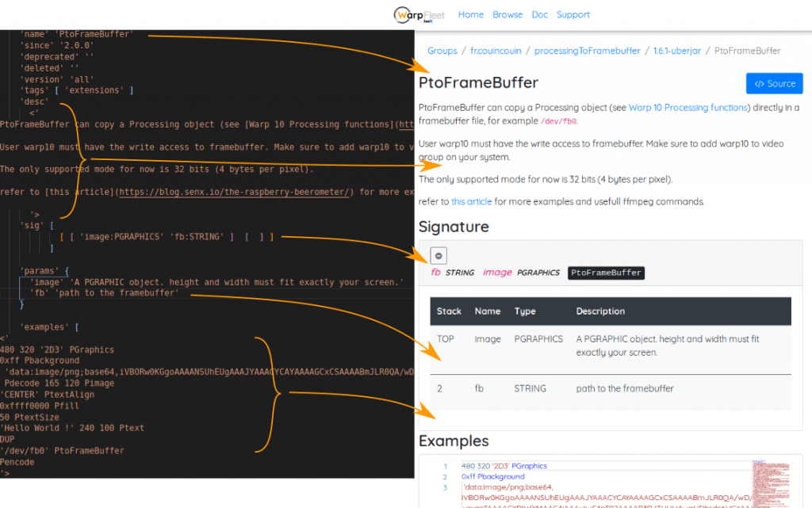Click the 'Pencode' line in code editor
The width and height of the screenshot is (812, 508).
click(17, 463)
